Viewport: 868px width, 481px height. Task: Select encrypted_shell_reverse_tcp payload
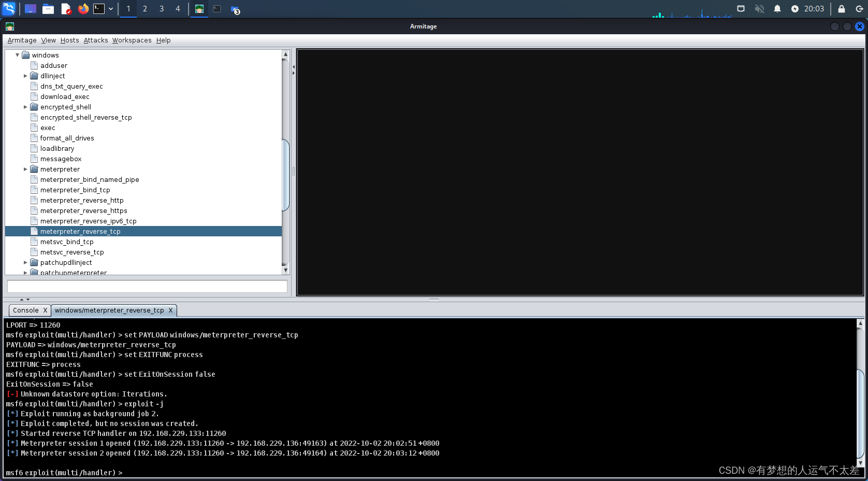86,117
